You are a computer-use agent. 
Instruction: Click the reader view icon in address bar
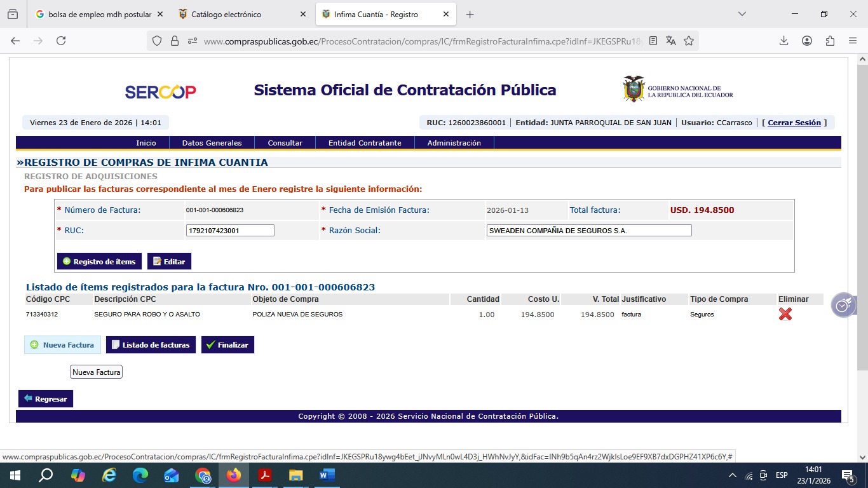click(653, 41)
